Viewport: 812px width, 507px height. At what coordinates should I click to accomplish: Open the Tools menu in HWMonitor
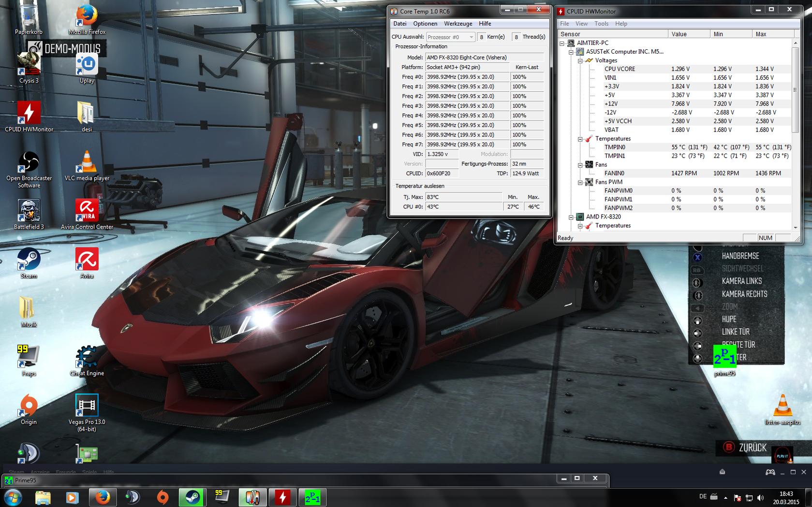[x=602, y=24]
